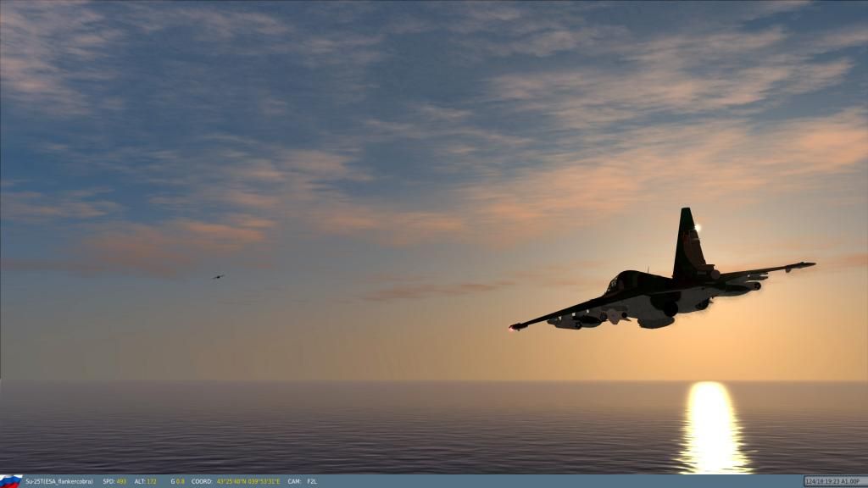Click the distant aircraft silhouette near horizon
The width and height of the screenshot is (868, 488).
[x=218, y=276]
